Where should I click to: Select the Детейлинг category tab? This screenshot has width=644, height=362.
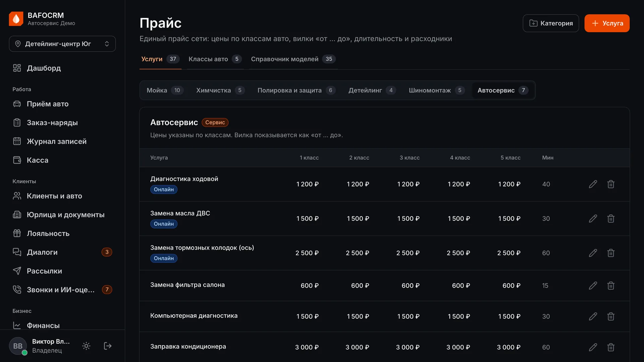point(372,90)
